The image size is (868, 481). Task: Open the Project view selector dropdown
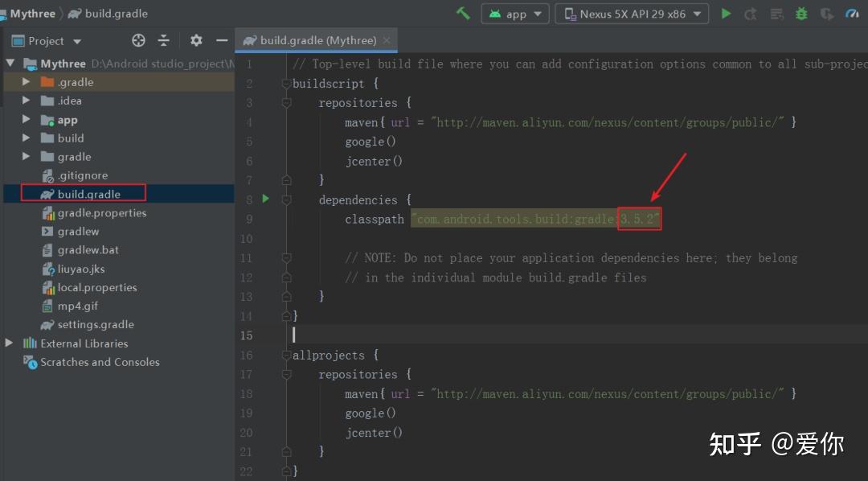47,41
